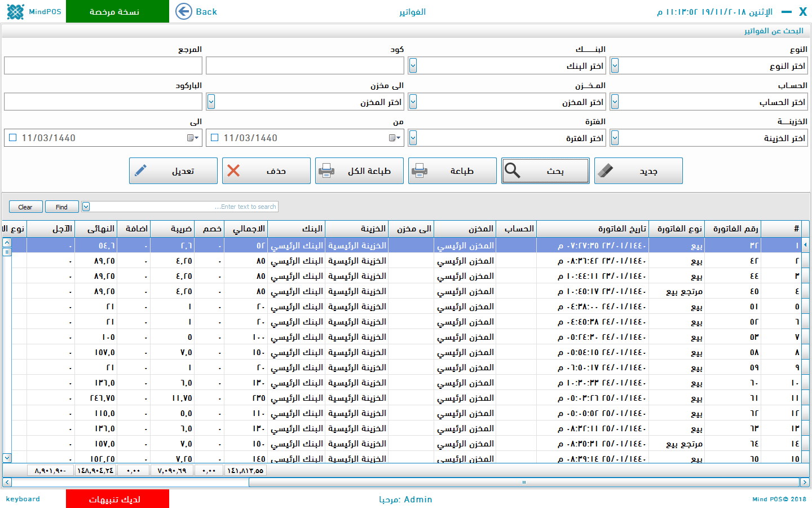This screenshot has width=812, height=508.
Task: Click the Back arrow icon
Action: click(184, 11)
